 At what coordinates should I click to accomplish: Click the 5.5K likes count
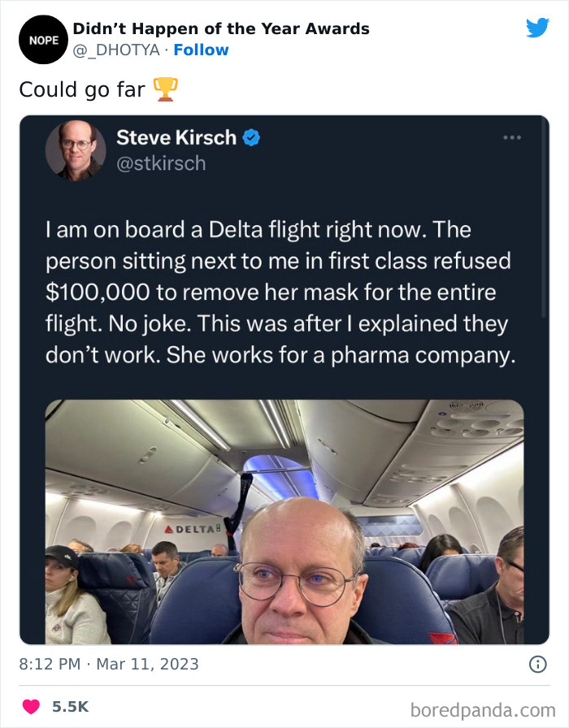(x=69, y=707)
